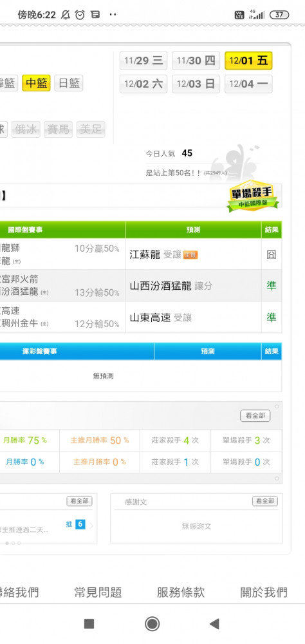Select the 12/02 六 date tab
Viewport: 305px width, 644px height.
click(143, 84)
